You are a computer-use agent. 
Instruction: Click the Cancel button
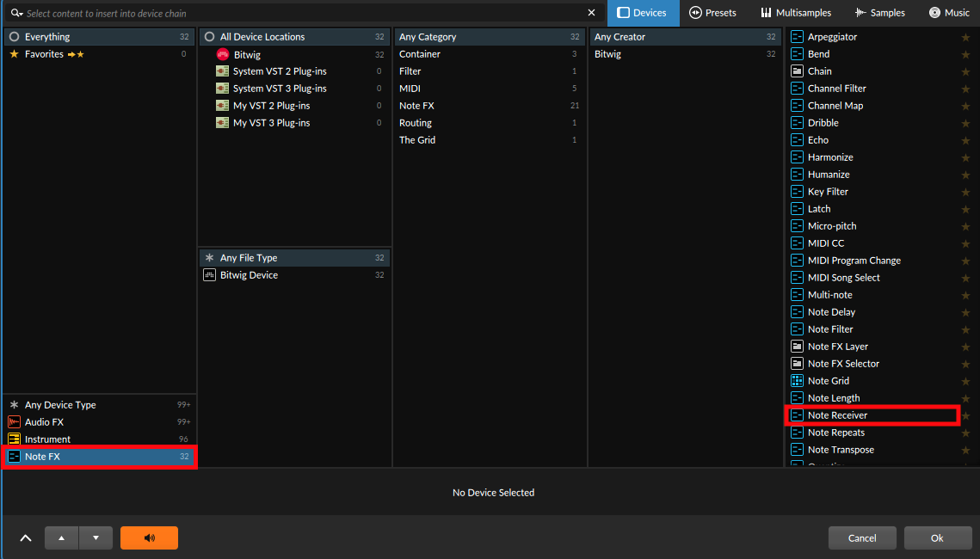[x=862, y=537]
